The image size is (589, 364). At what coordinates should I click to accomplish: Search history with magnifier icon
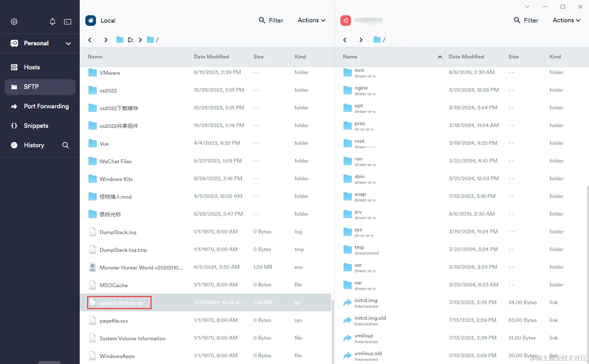click(66, 145)
